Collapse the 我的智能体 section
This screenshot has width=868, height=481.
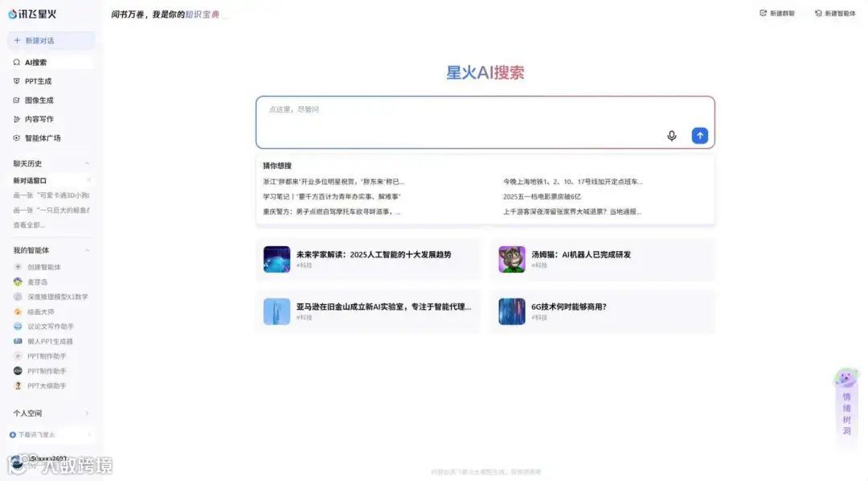click(87, 250)
